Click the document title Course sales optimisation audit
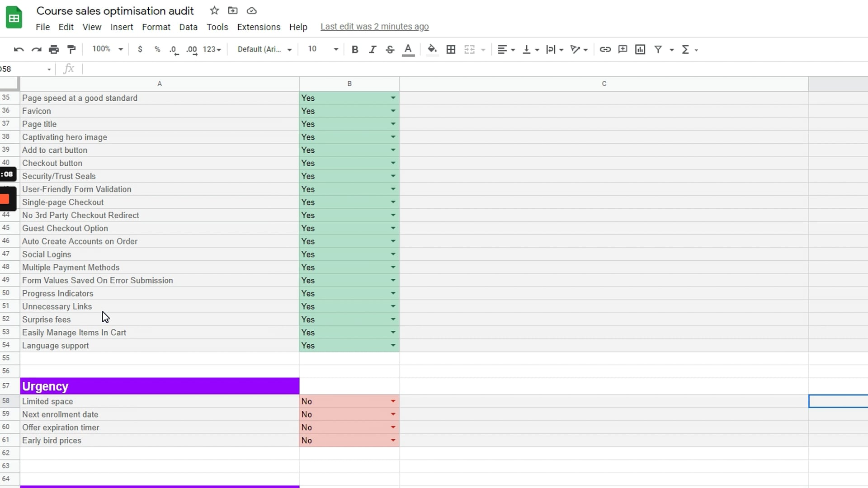Viewport: 868px width, 488px height. coord(115,11)
